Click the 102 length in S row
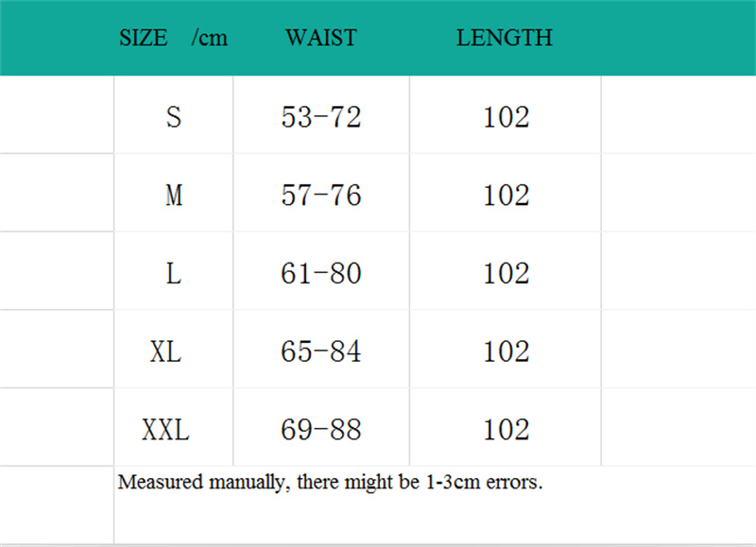The image size is (756, 547). coord(506,117)
